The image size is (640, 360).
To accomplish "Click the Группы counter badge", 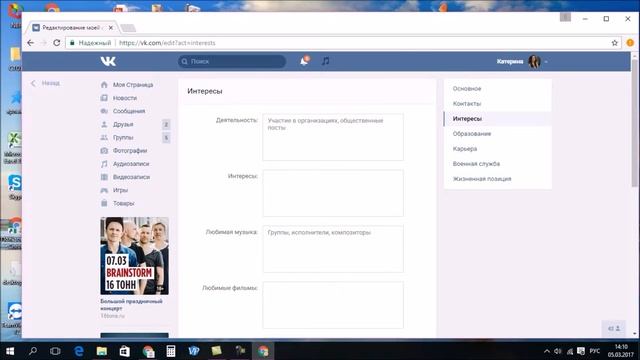I will [166, 138].
